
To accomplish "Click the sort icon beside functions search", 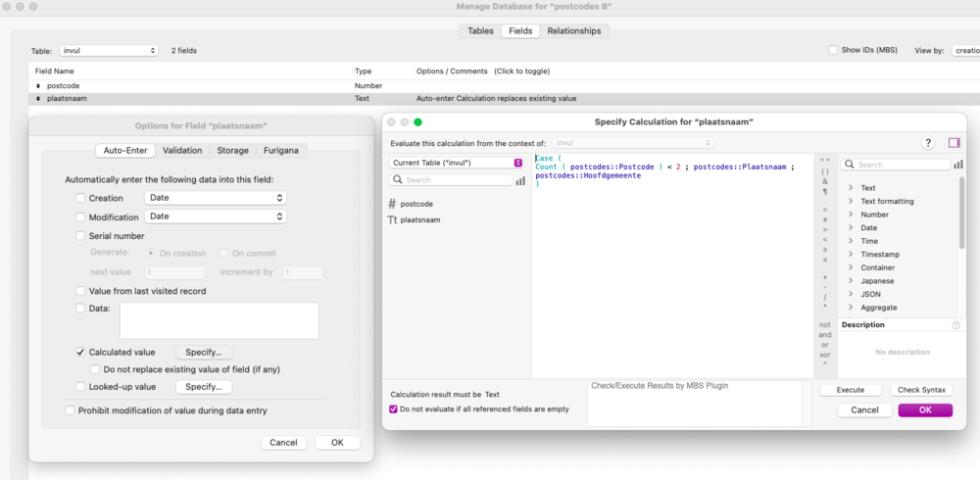I will (x=957, y=165).
